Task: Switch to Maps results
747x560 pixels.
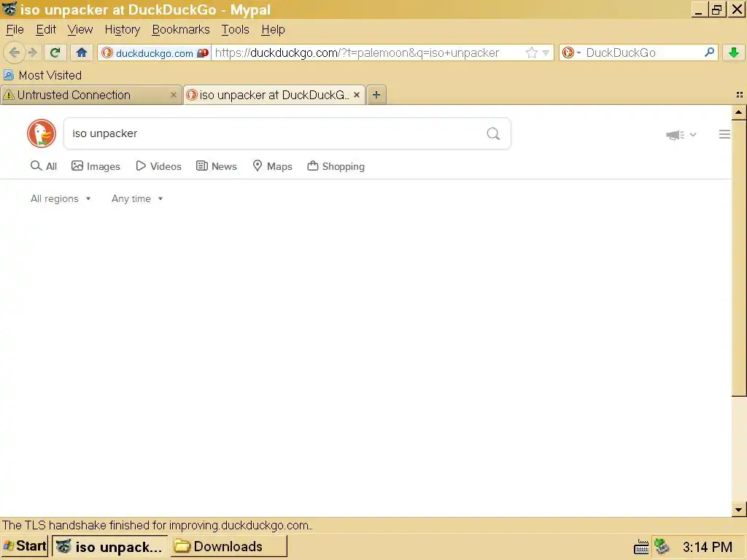Action: click(x=272, y=166)
